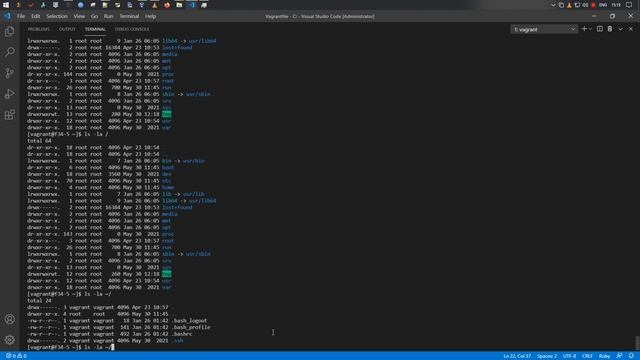This screenshot has width=640, height=360.
Task: Switch to VS Code taskbar icon
Action: [x=192, y=5]
